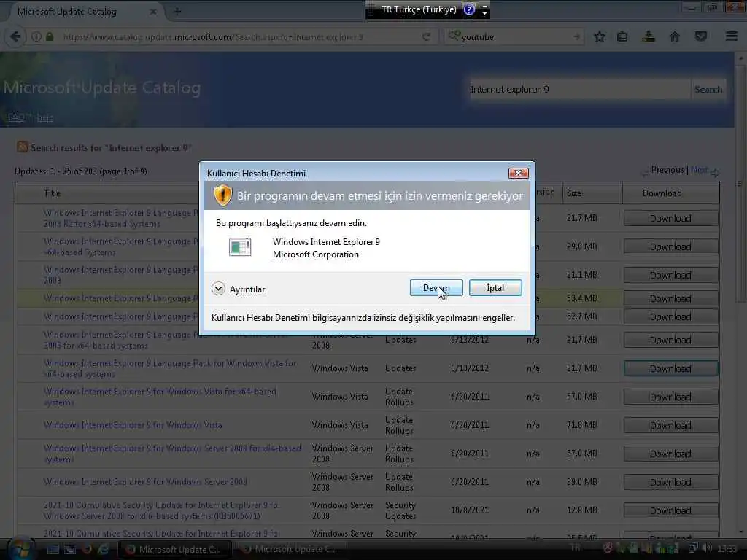747x560 pixels.
Task: Click the 71.8 MB size cell
Action: 581,425
